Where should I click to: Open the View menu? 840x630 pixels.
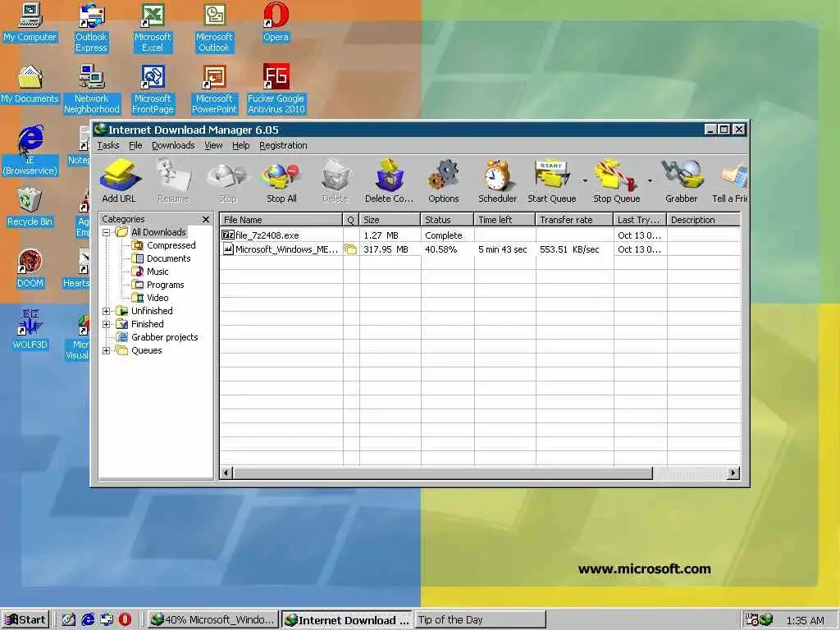(213, 145)
